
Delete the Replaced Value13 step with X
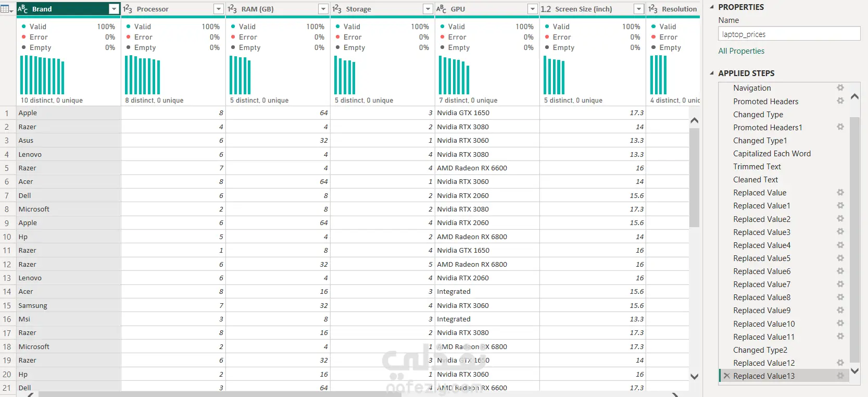726,376
